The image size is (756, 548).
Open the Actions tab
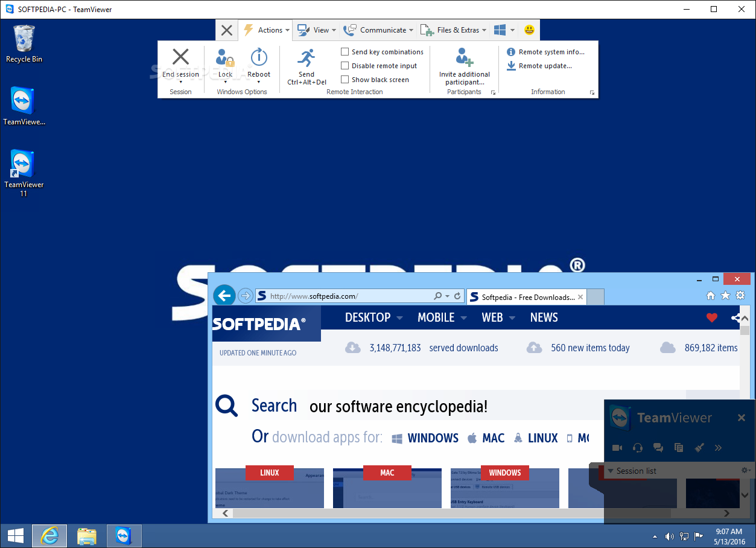click(265, 30)
